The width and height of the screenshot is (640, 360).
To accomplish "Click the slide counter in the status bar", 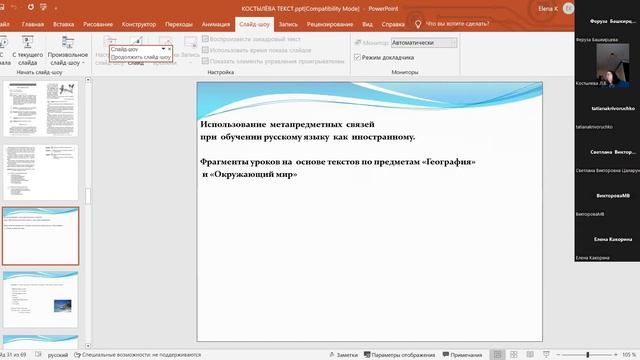I will tap(13, 355).
